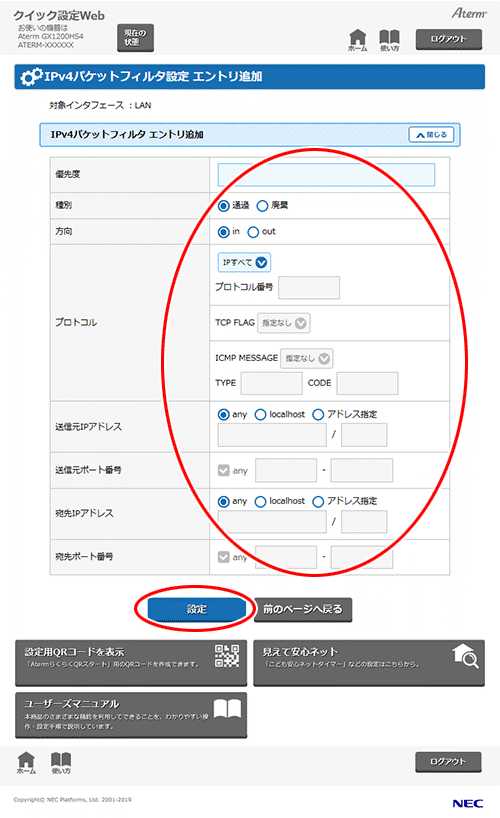Click the ICMP TYPE input field
Image resolution: width=500 pixels, height=818 pixels.
pyautogui.click(x=271, y=383)
